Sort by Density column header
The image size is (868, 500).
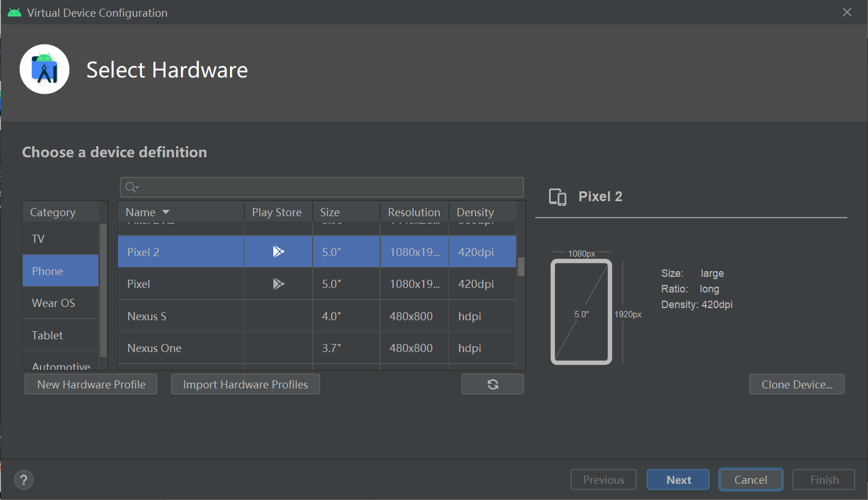point(483,212)
